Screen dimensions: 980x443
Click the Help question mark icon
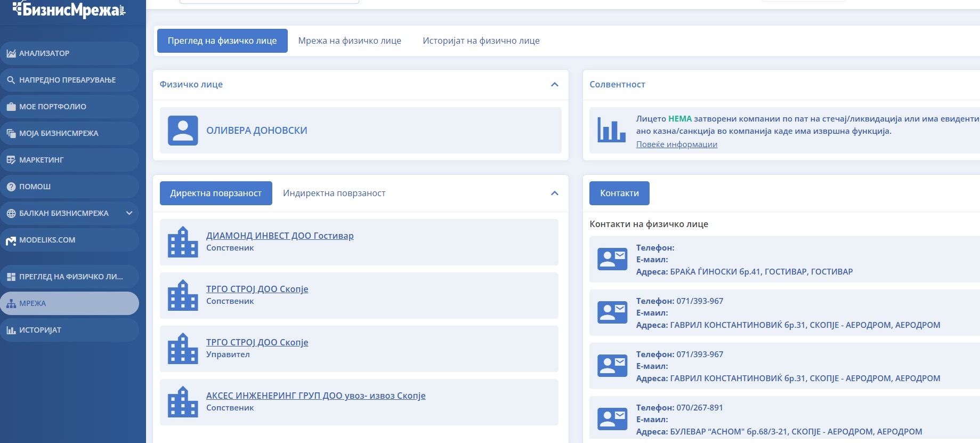[11, 187]
